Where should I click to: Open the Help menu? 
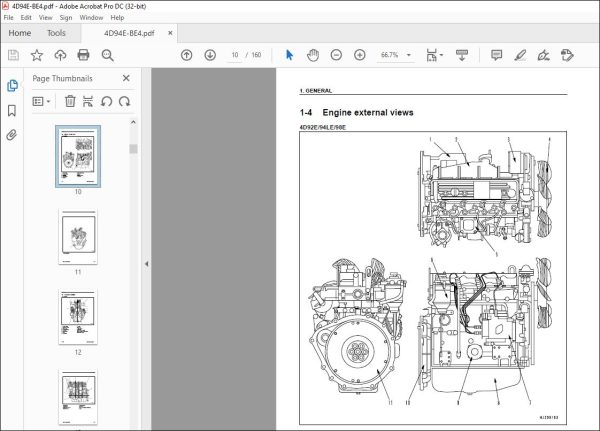[117, 18]
